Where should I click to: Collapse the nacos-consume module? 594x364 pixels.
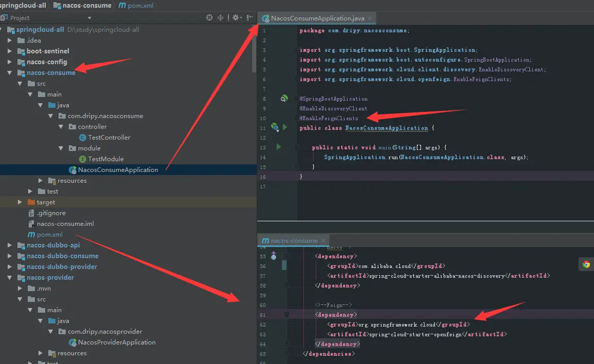(9, 72)
